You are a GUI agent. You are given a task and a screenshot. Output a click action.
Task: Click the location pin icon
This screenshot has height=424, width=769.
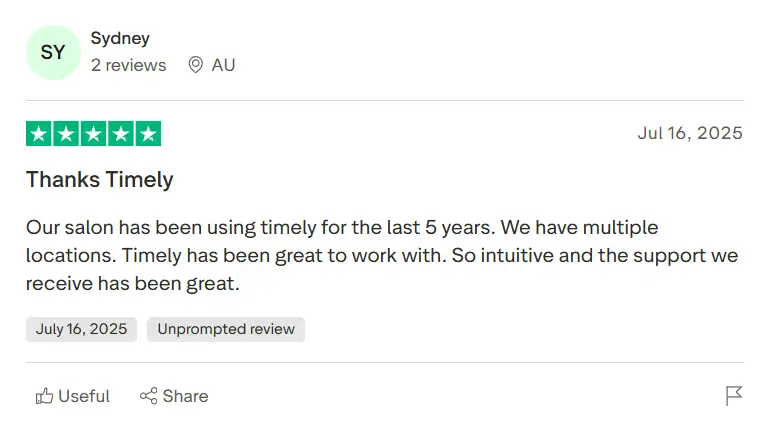[196, 65]
